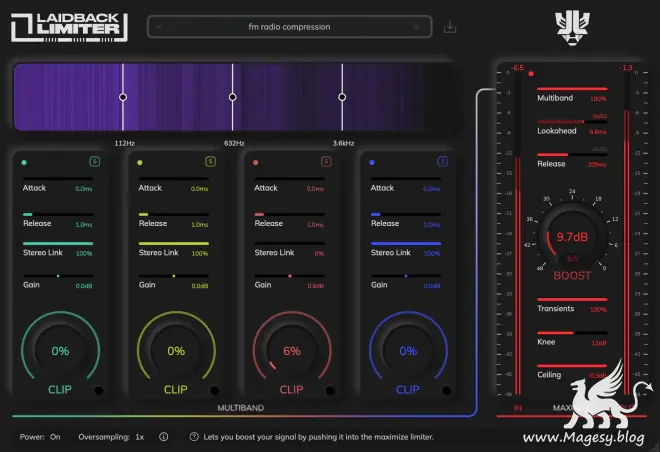Screen dimensions: 660x452
Task: Click the -6.5 input peak readout
Action: tap(517, 68)
